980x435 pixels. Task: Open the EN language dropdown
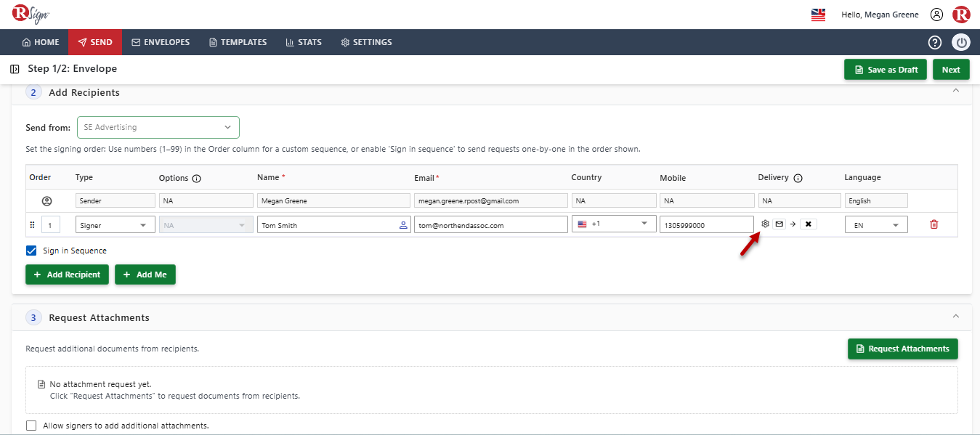pyautogui.click(x=876, y=225)
